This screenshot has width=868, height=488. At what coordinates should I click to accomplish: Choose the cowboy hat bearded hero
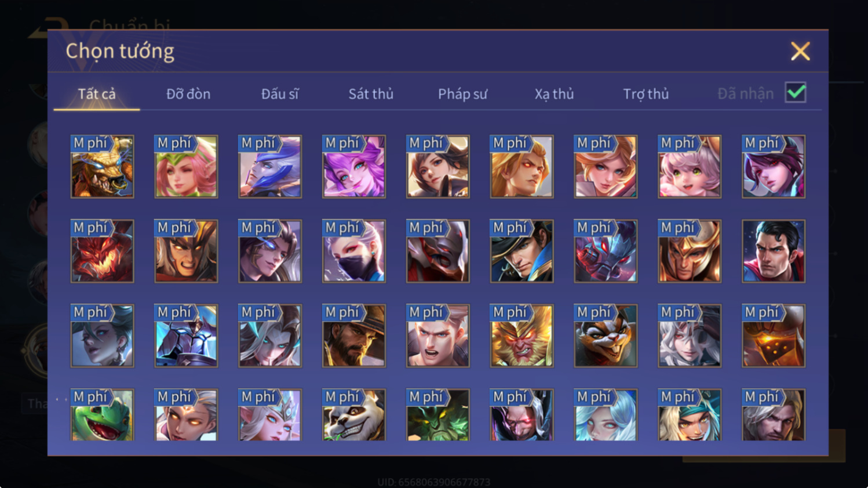pyautogui.click(x=353, y=336)
